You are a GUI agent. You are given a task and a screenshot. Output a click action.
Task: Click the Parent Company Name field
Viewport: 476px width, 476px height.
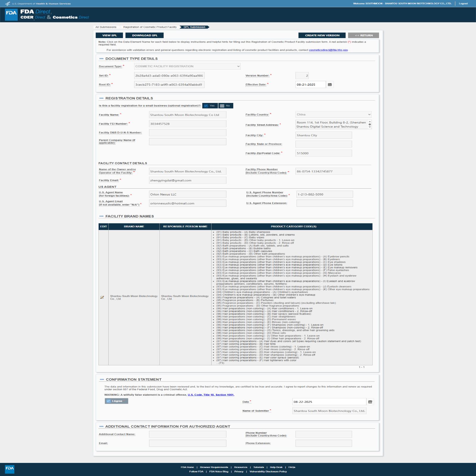click(188, 142)
